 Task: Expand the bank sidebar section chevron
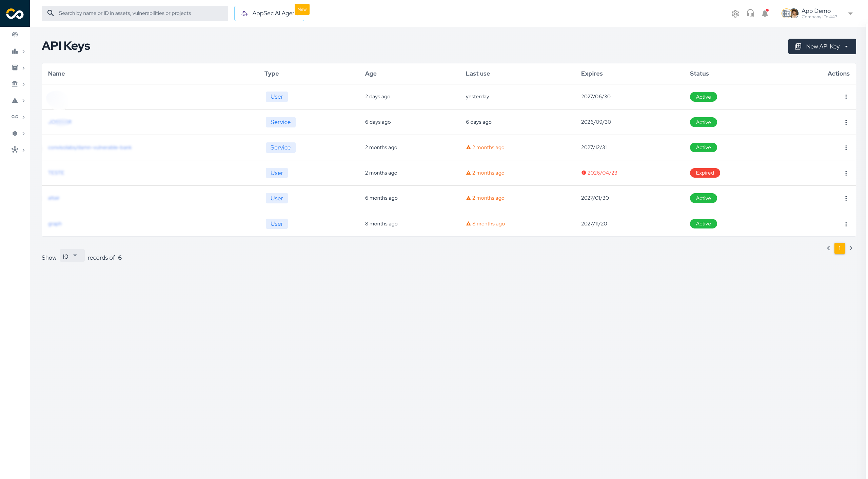pyautogui.click(x=23, y=84)
